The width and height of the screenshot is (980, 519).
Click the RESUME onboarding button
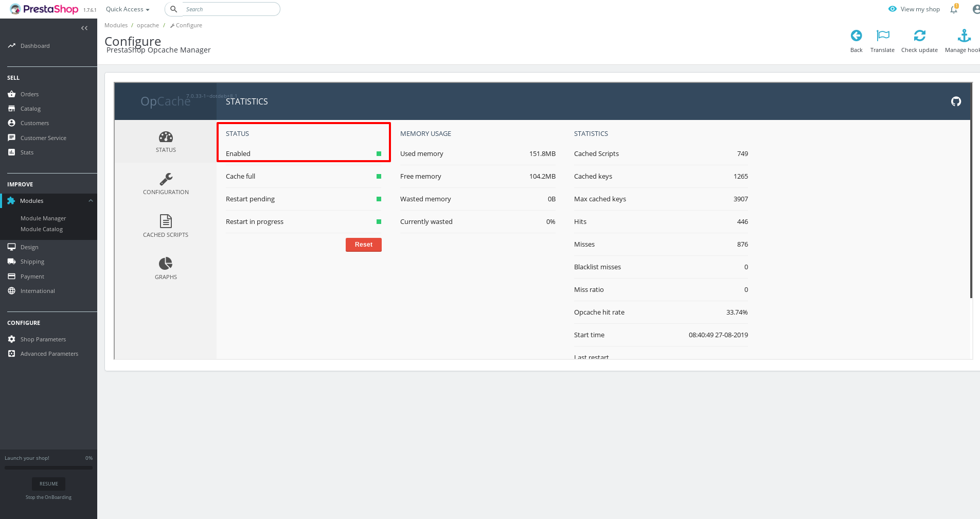(49, 483)
